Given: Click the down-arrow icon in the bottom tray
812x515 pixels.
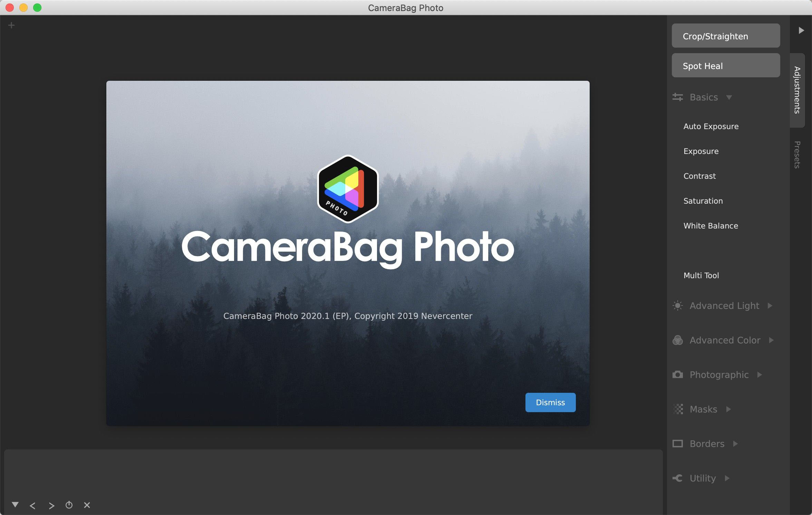Looking at the screenshot, I should (15, 505).
